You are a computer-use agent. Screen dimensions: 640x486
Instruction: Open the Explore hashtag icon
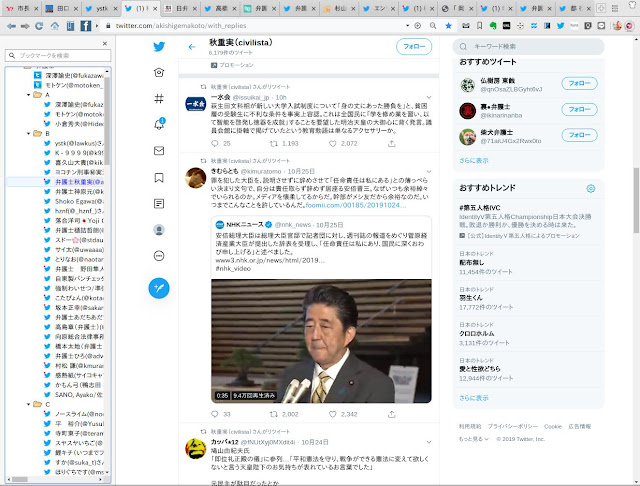pyautogui.click(x=159, y=98)
